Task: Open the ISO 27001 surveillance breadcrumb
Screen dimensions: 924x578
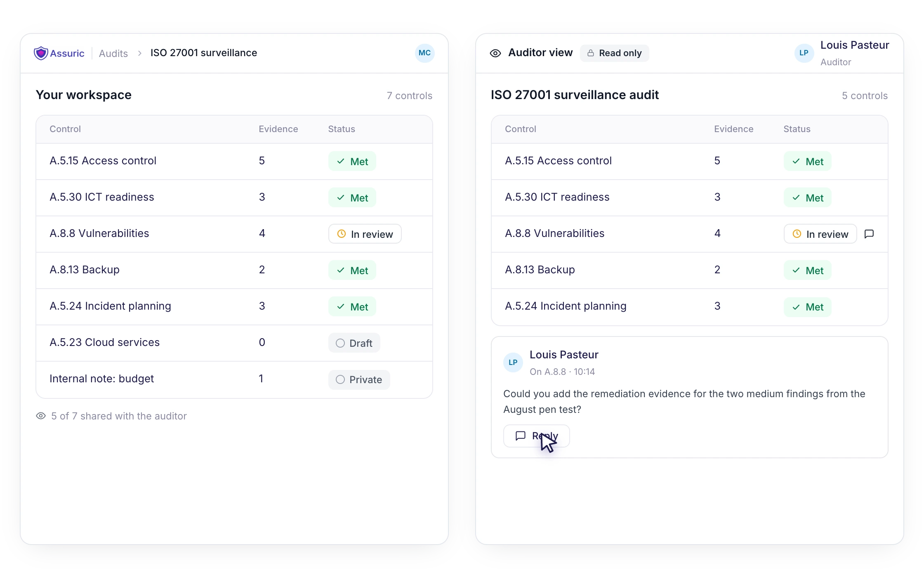Action: pyautogui.click(x=204, y=53)
